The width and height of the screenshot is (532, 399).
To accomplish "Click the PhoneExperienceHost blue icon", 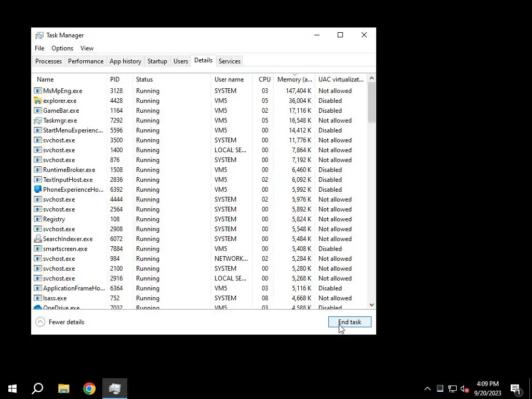I will click(x=37, y=189).
